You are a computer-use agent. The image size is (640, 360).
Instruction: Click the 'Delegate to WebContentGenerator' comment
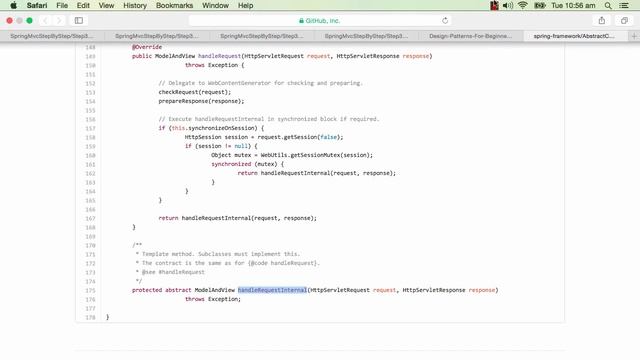coord(260,83)
